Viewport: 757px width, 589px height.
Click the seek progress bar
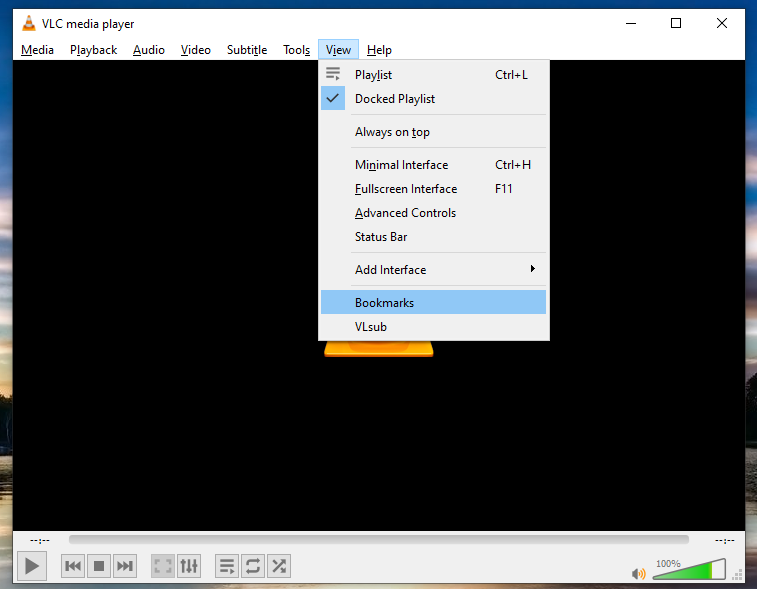tap(378, 540)
